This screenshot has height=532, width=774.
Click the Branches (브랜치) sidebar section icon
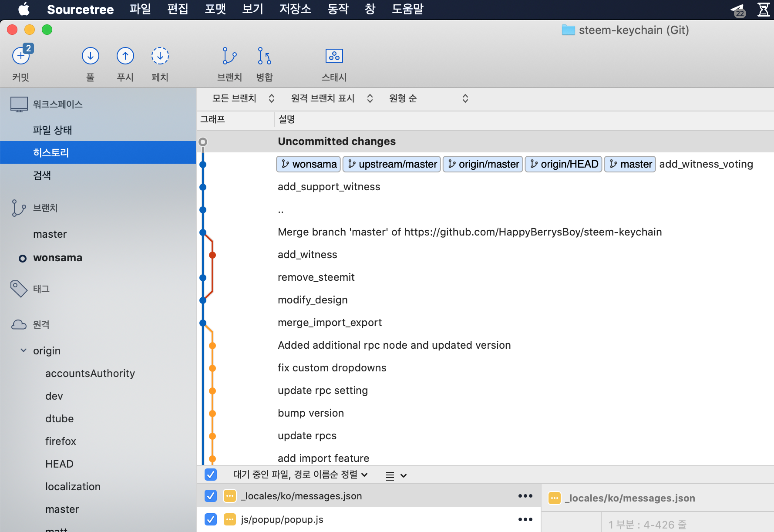tap(19, 208)
